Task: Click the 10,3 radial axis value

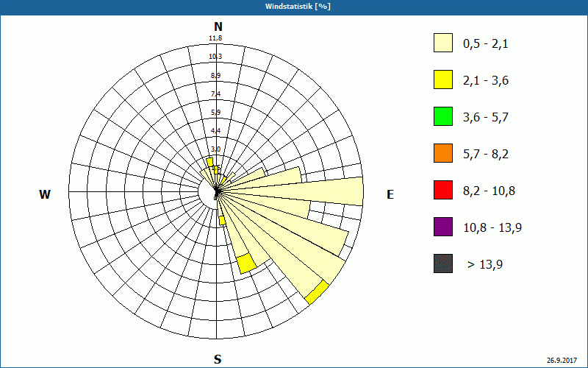Action: pyautogui.click(x=215, y=57)
